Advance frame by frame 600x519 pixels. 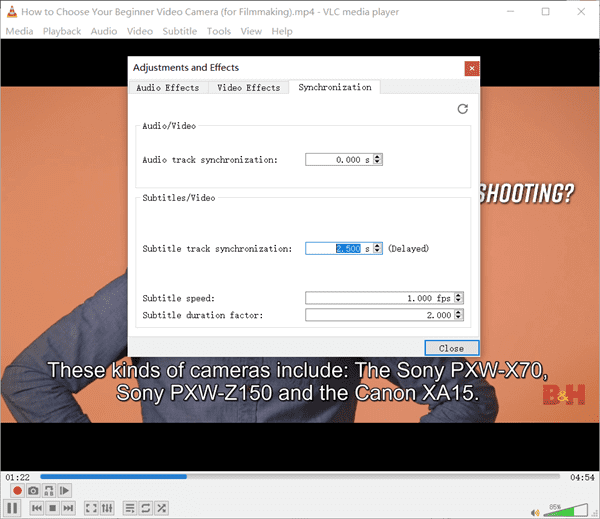pyautogui.click(x=65, y=490)
